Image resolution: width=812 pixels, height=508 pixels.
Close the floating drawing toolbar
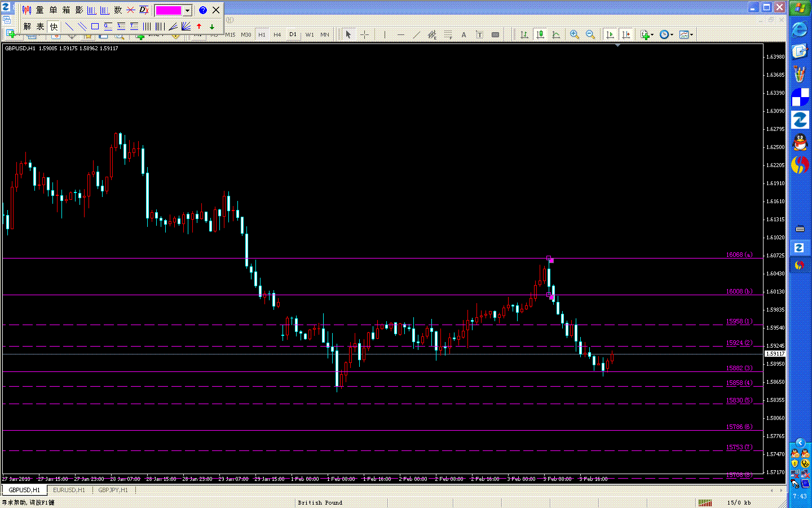(x=216, y=10)
